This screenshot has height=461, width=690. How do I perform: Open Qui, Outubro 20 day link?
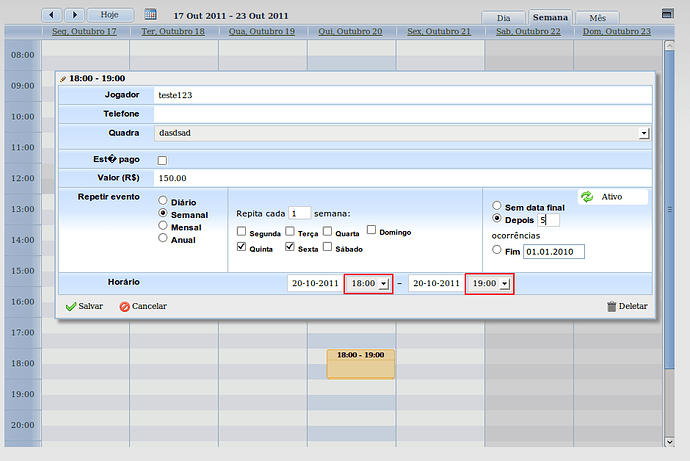coord(350,32)
